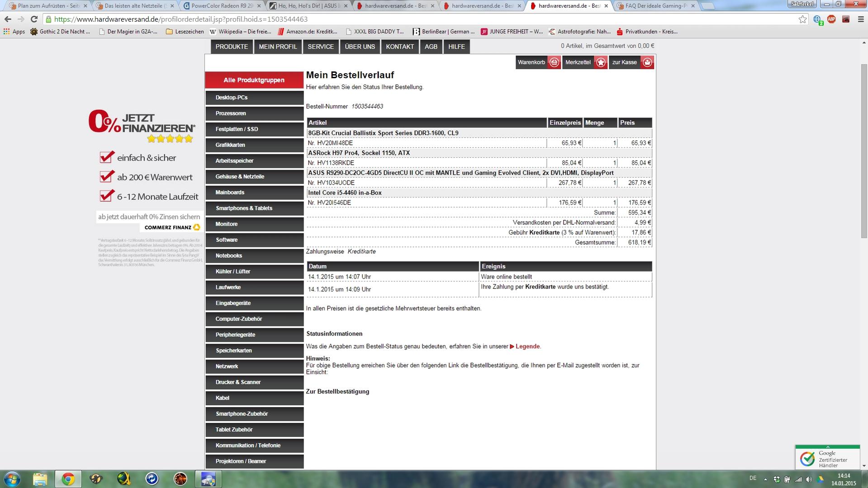The height and width of the screenshot is (488, 868).
Task: Open the Kühler / Lüfter category
Action: (x=254, y=272)
